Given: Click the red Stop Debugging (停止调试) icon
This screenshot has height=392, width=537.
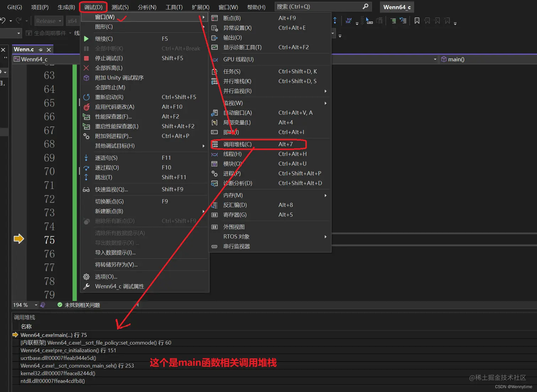Looking at the screenshot, I should (x=86, y=58).
